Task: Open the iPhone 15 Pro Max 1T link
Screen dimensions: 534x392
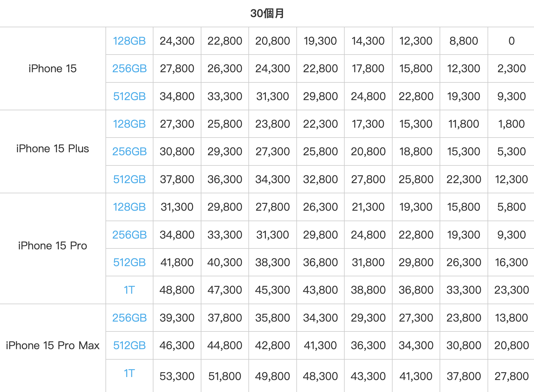Action: [129, 373]
